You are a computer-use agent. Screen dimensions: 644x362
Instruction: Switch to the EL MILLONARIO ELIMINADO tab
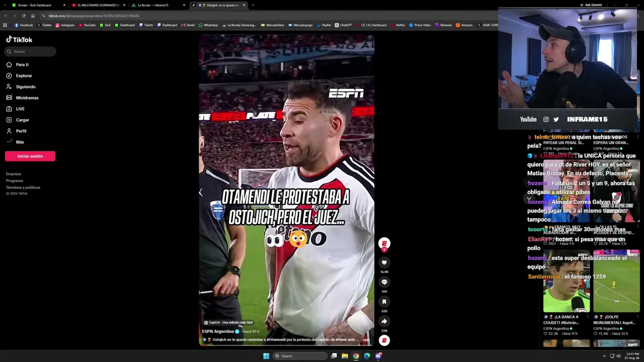tap(98, 5)
